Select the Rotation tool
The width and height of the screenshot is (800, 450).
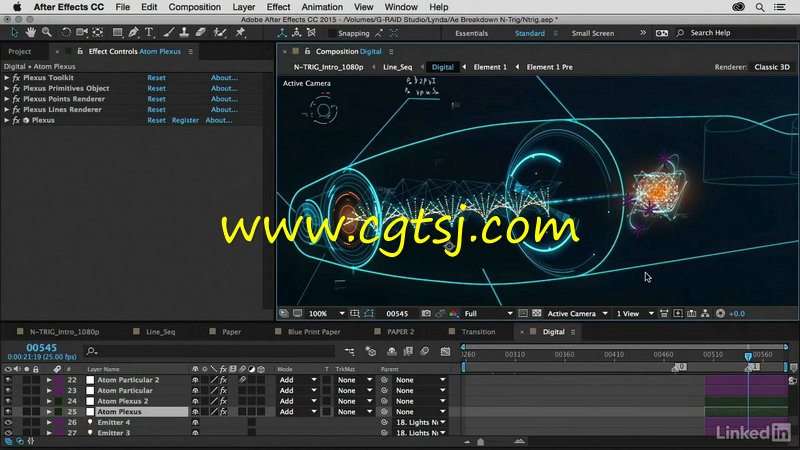66,33
